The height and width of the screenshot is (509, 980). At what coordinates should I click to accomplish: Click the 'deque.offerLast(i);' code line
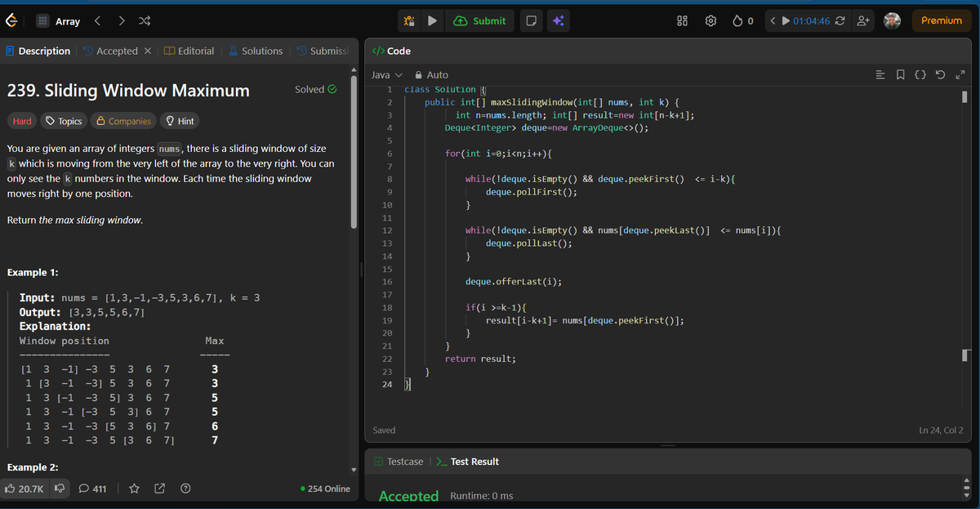(513, 282)
